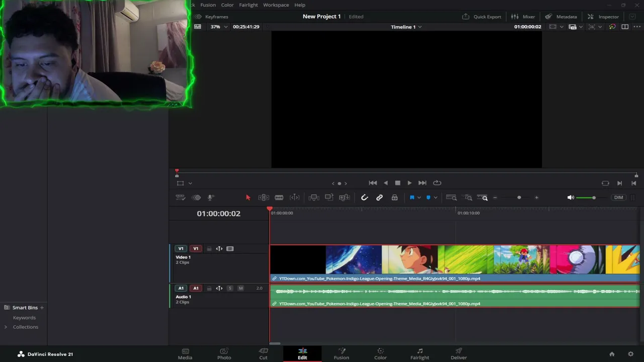Image resolution: width=644 pixels, height=362 pixels.
Task: Toggle Position Lock padlock
Action: 394,198
